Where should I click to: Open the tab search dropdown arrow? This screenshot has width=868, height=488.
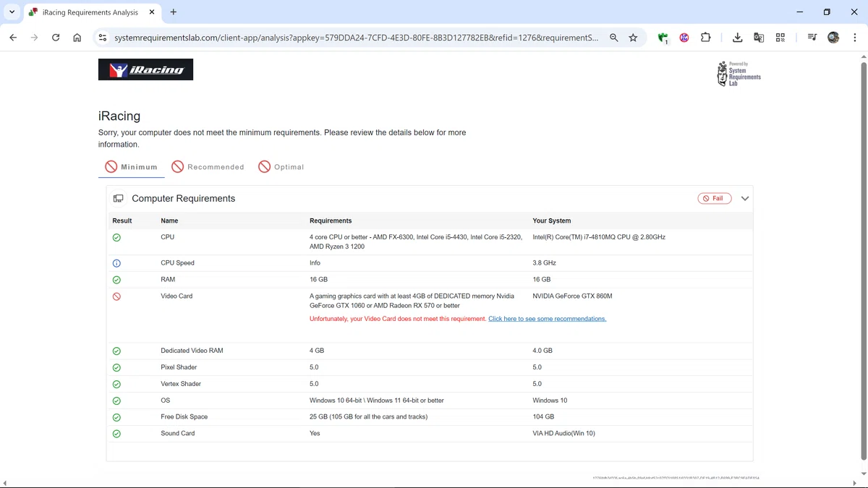click(x=12, y=12)
